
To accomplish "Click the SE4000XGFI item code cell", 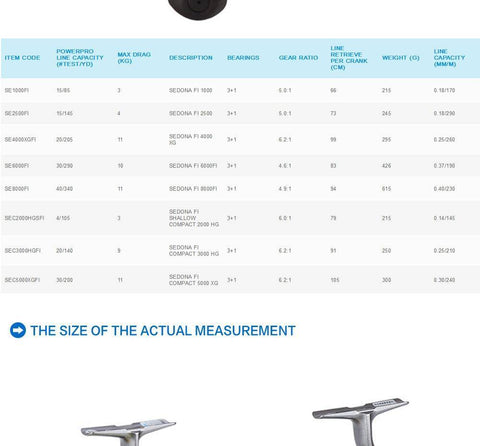I will [x=20, y=139].
